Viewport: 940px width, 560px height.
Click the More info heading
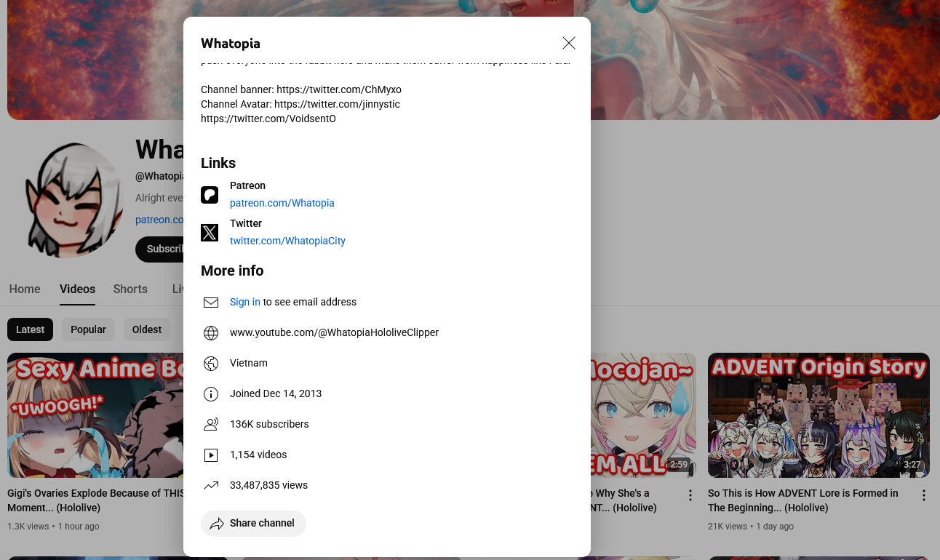tap(232, 271)
